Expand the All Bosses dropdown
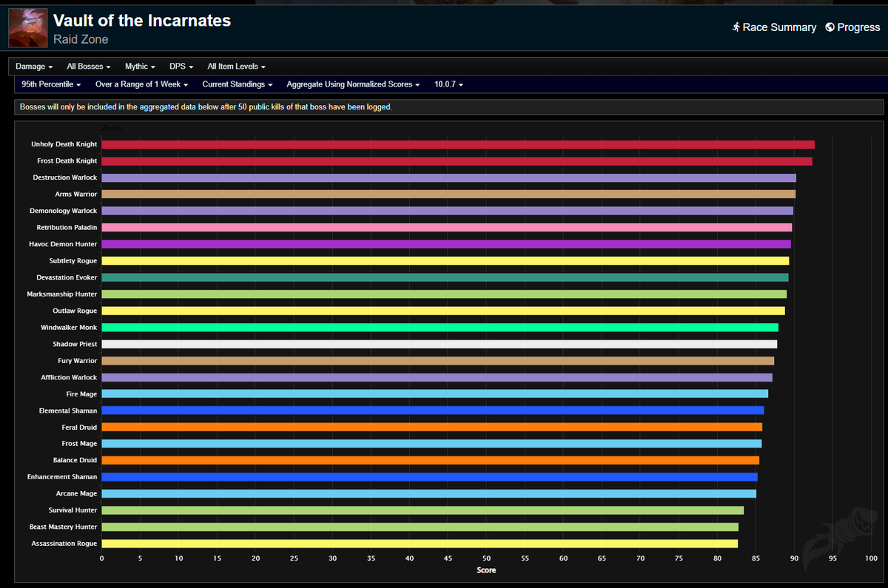Image resolution: width=888 pixels, height=588 pixels. [89, 67]
